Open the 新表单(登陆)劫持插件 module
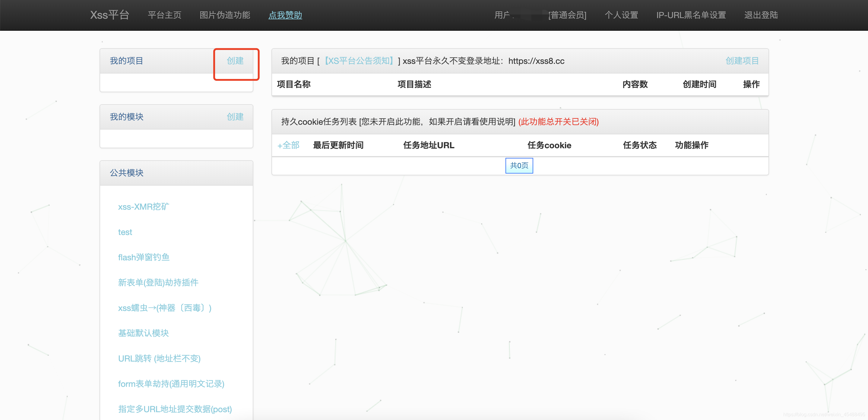Image resolution: width=868 pixels, height=420 pixels. (158, 282)
